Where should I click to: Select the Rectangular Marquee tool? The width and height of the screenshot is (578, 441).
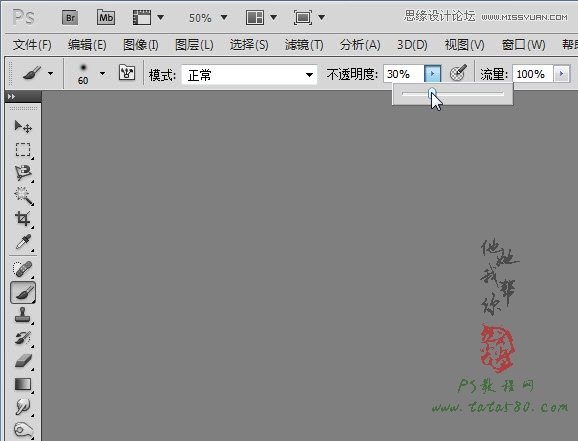click(x=23, y=150)
